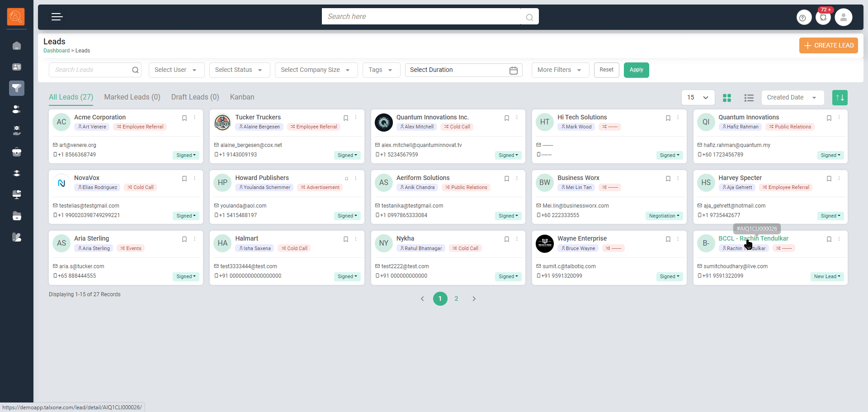
Task: Open Negotiation status dropdown on Business Worx
Action: coord(664,216)
